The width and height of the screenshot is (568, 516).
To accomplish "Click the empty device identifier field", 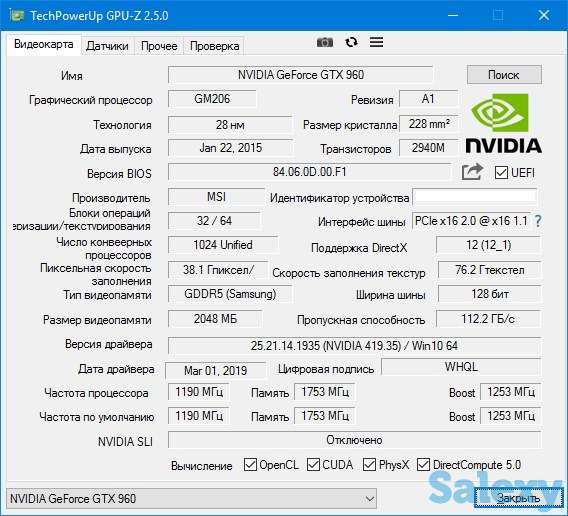I will tap(475, 197).
